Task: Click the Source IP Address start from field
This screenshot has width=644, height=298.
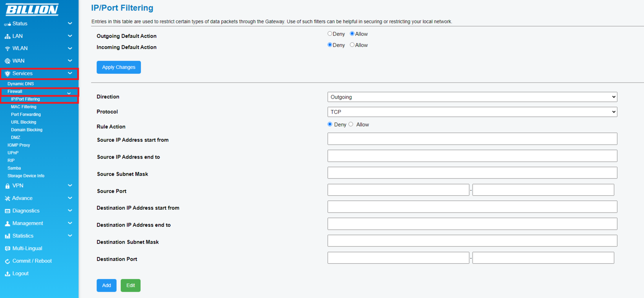Action: [472, 139]
